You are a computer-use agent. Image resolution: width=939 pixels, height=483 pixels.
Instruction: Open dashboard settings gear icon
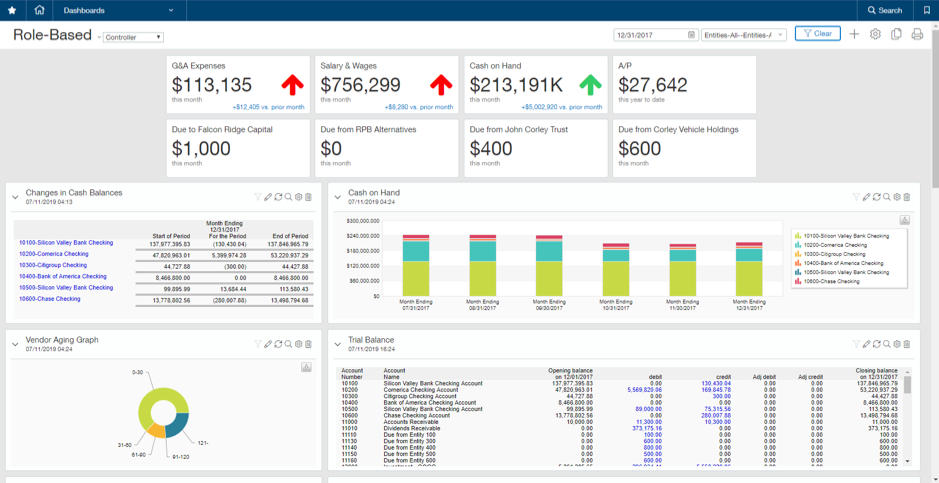click(875, 34)
